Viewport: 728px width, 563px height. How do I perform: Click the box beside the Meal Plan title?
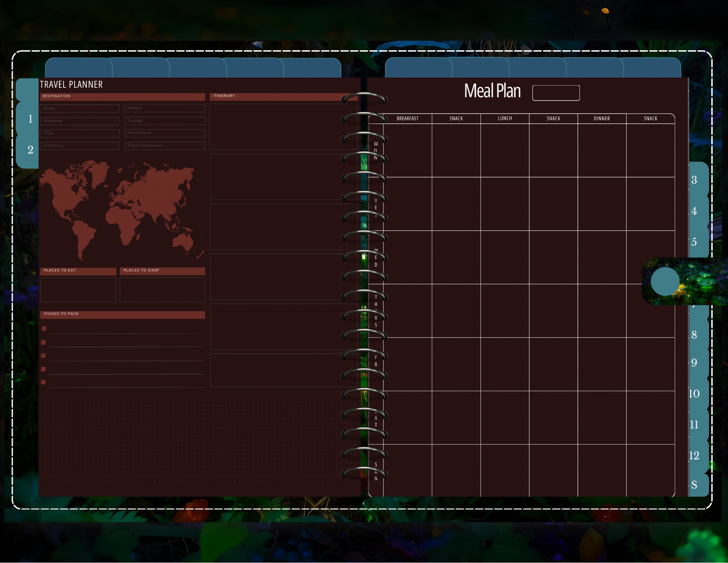[x=556, y=93]
